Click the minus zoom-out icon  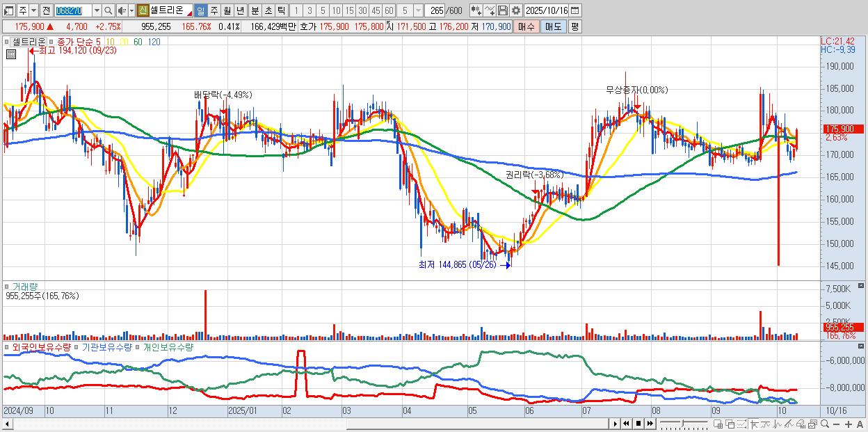tap(836, 424)
